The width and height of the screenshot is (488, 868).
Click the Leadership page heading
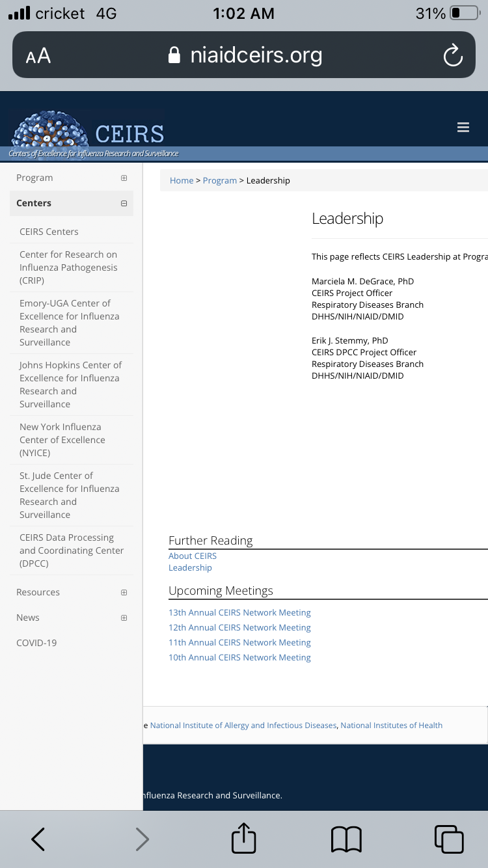tap(347, 219)
